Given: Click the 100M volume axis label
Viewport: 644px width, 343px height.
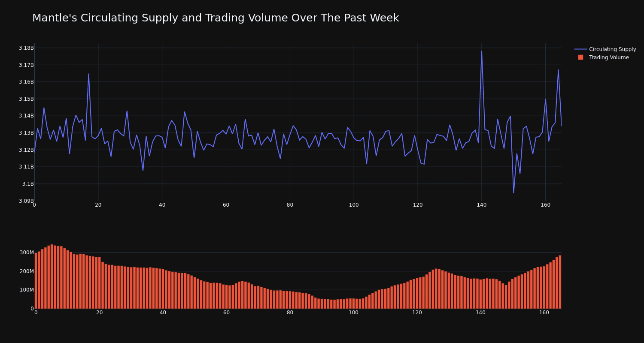Looking at the screenshot, I should point(27,290).
